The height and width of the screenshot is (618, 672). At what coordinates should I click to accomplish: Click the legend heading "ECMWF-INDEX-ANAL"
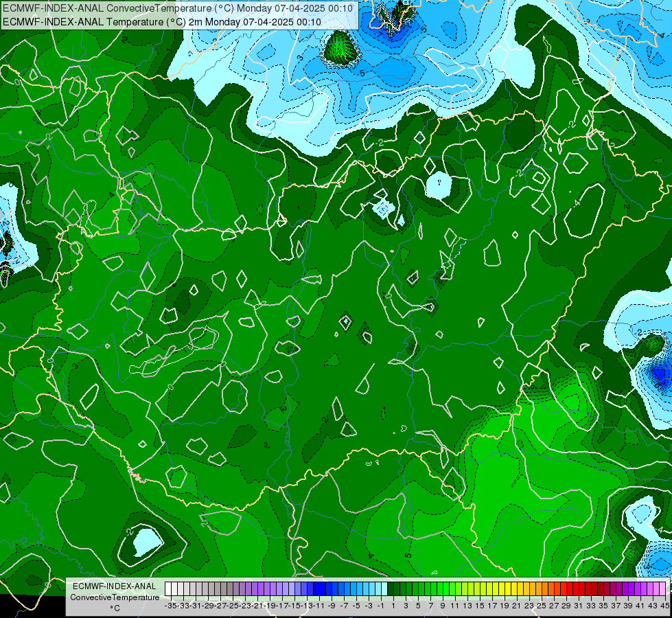coord(114,586)
